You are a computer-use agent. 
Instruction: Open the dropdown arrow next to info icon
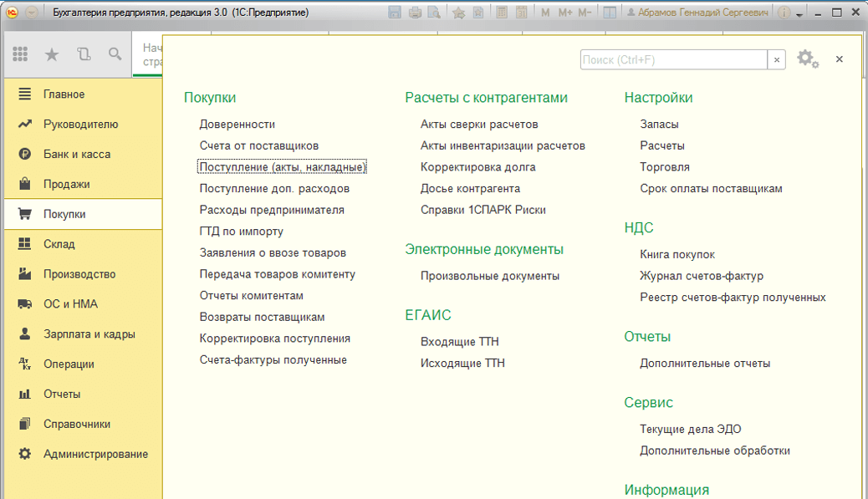point(799,14)
